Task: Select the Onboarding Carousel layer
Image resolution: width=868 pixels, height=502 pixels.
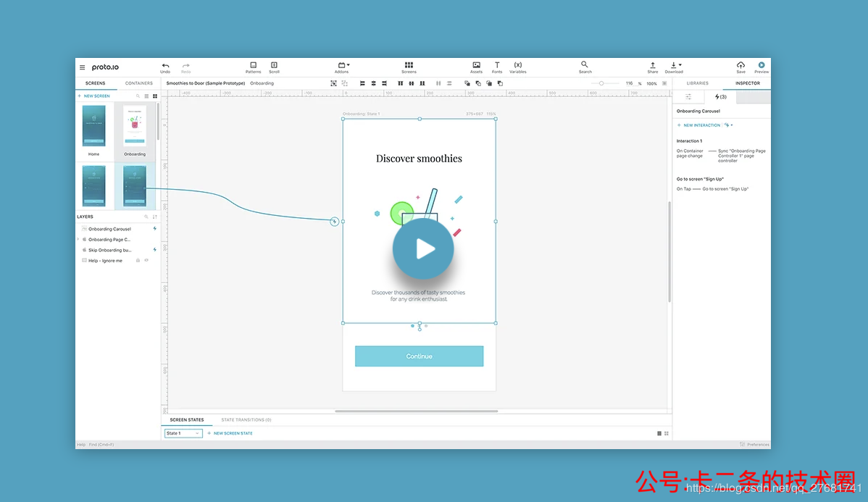Action: click(118, 229)
